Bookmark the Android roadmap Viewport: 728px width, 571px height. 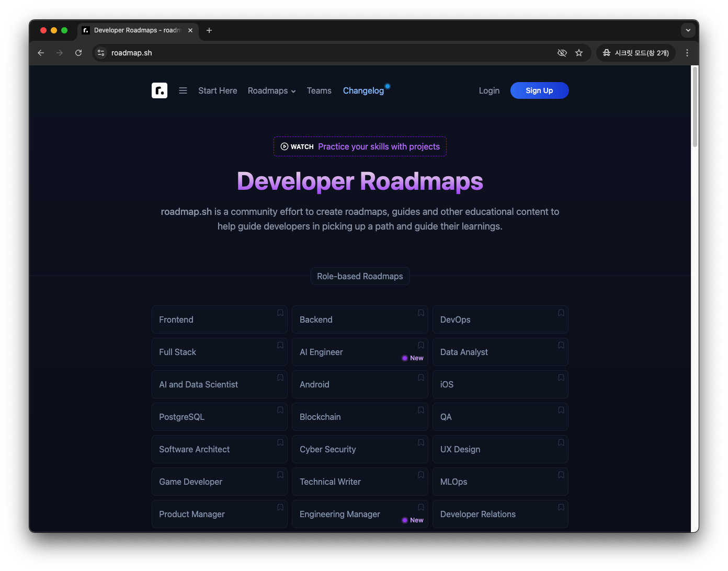[x=421, y=378]
